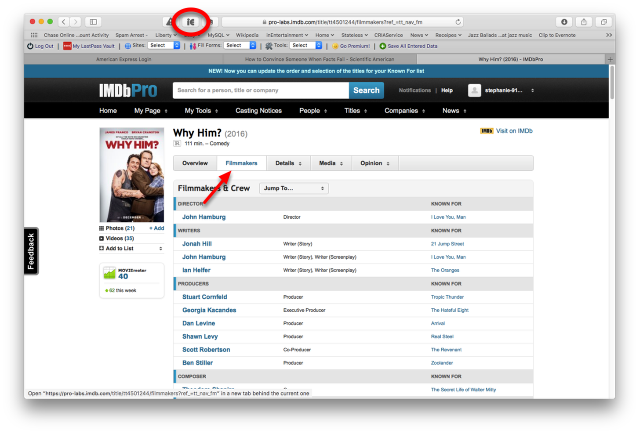Open the Ben Stiller producer link
This screenshot has height=434, width=640.
(x=198, y=363)
